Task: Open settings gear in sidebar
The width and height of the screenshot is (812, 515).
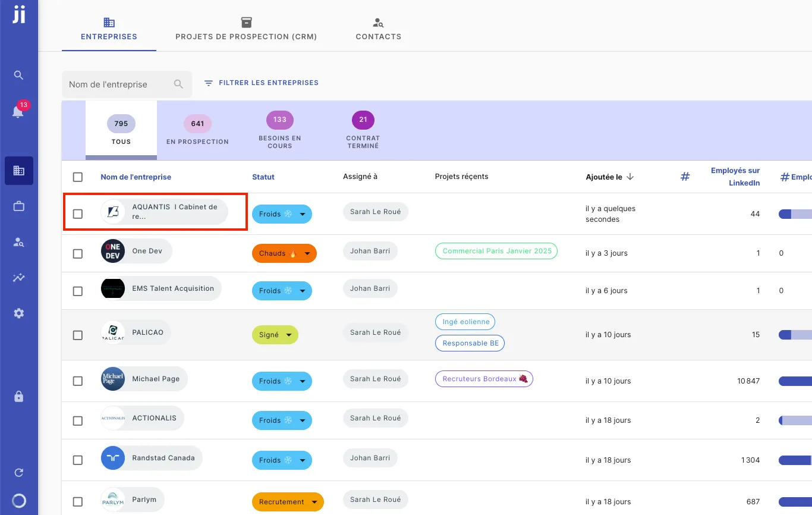Action: pyautogui.click(x=18, y=313)
